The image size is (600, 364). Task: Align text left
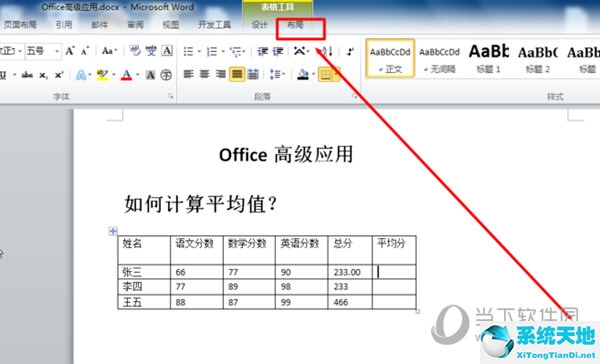point(188,74)
